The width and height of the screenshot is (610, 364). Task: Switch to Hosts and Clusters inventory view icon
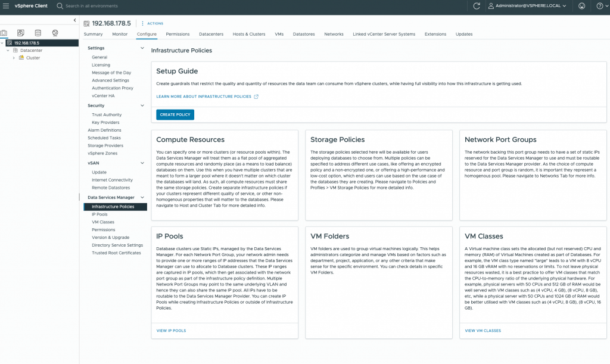pos(4,33)
